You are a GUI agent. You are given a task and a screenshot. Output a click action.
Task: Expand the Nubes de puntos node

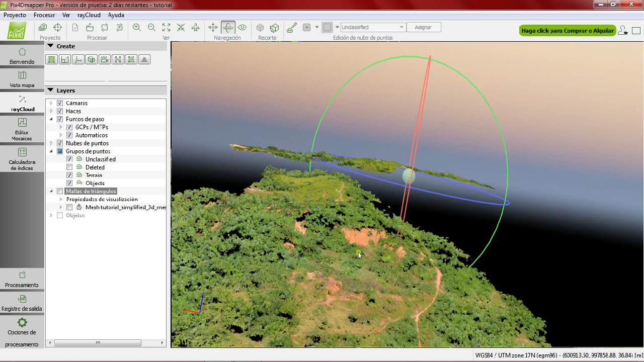pos(51,143)
